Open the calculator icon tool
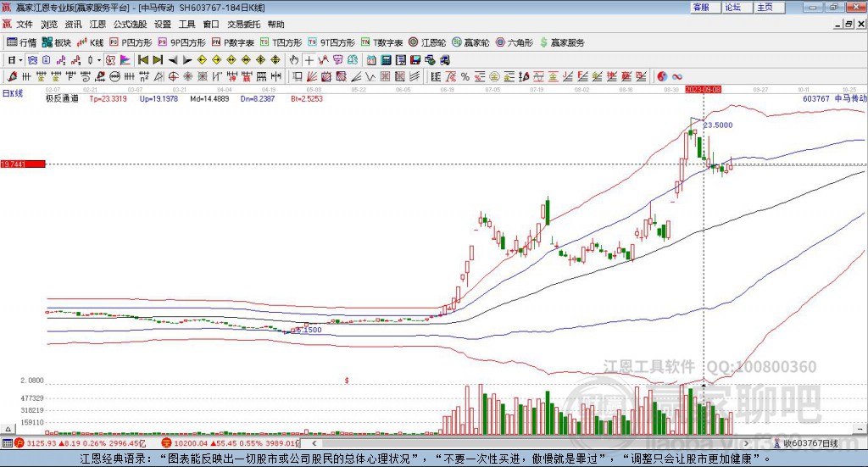The height and width of the screenshot is (467, 868). (387, 60)
